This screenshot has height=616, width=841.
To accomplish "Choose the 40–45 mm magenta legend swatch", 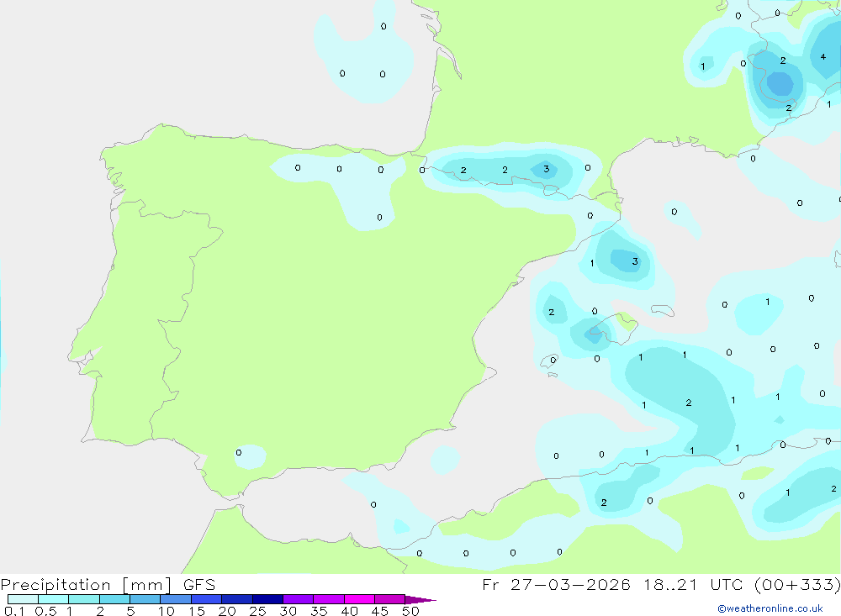I will [x=359, y=599].
